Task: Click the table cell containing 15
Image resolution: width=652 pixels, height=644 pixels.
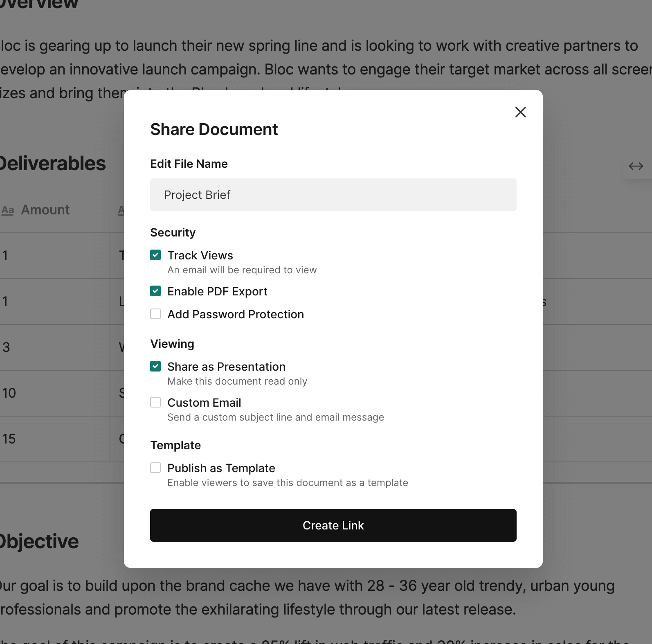Action: 53,439
